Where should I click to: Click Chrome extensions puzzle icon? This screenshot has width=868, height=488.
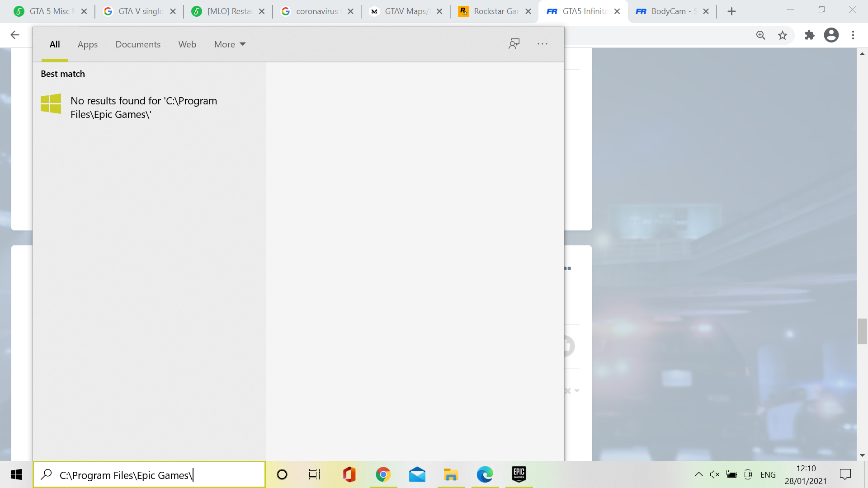tap(809, 35)
